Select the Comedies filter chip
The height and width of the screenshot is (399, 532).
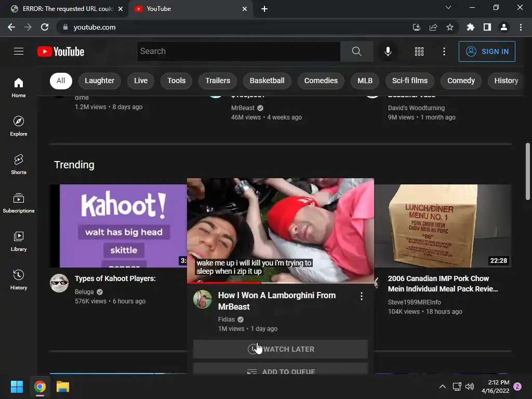pos(321,81)
